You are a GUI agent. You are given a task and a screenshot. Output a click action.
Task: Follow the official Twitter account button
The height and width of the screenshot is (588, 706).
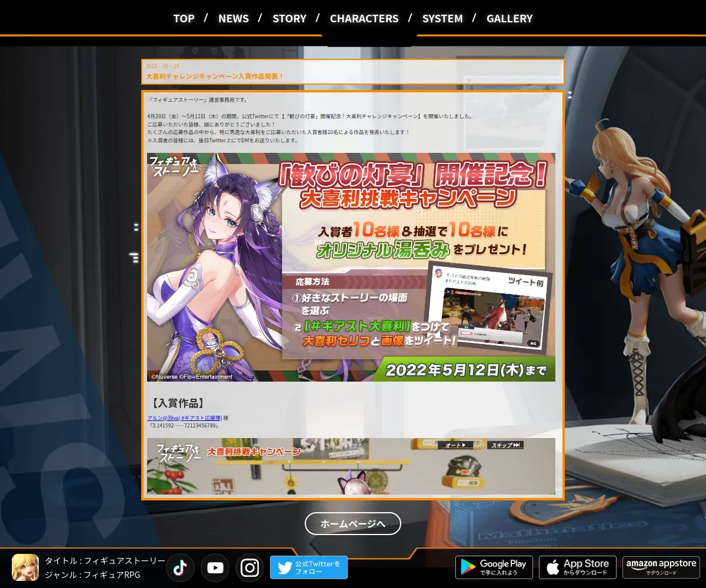(x=309, y=567)
